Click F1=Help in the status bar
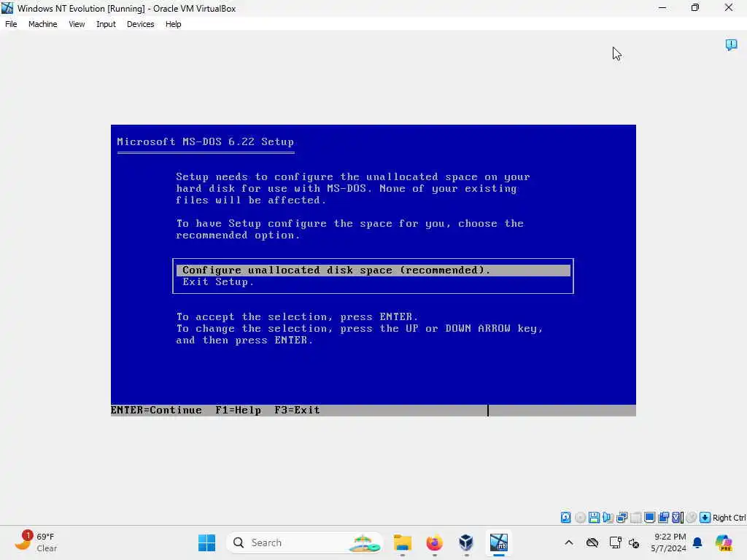This screenshot has width=747, height=560. (239, 410)
